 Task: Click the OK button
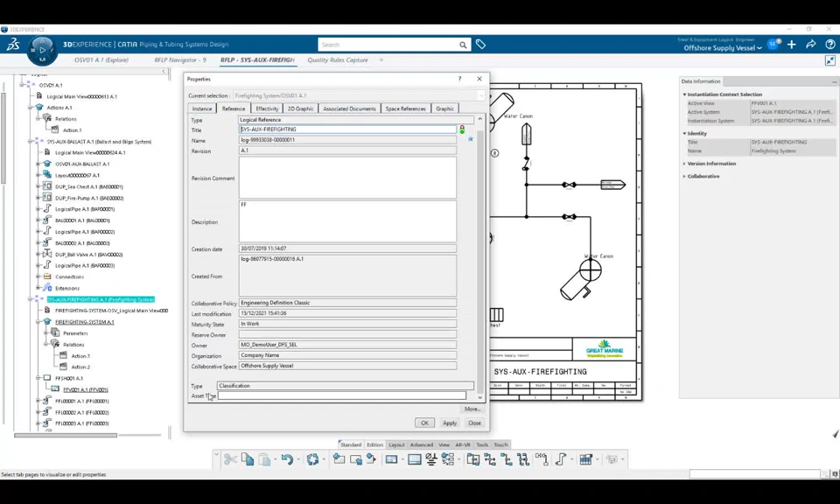(x=424, y=423)
